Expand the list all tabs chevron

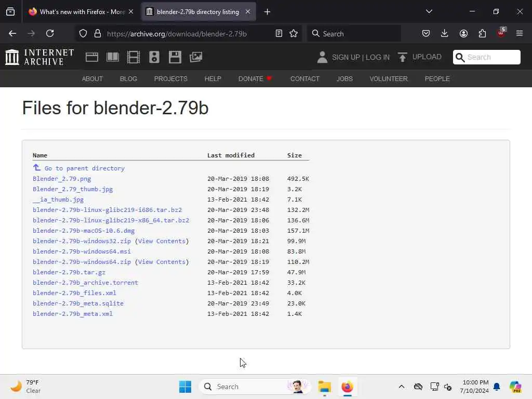pos(429,11)
